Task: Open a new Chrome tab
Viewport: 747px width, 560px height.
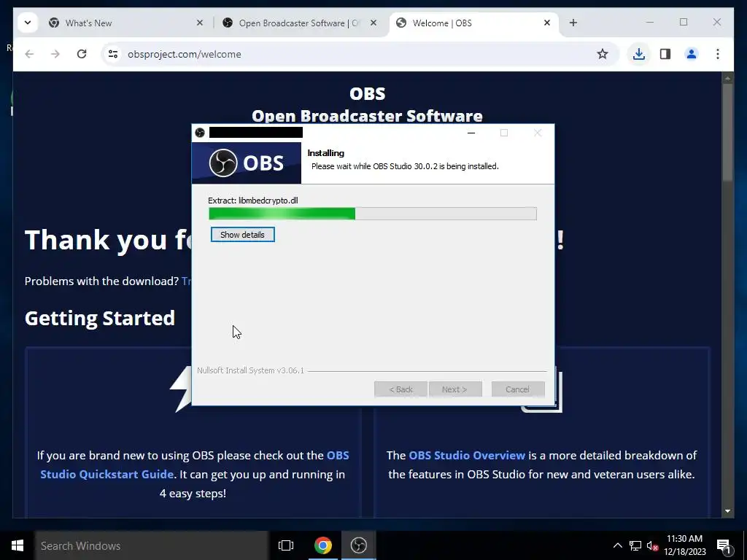Action: 573,23
